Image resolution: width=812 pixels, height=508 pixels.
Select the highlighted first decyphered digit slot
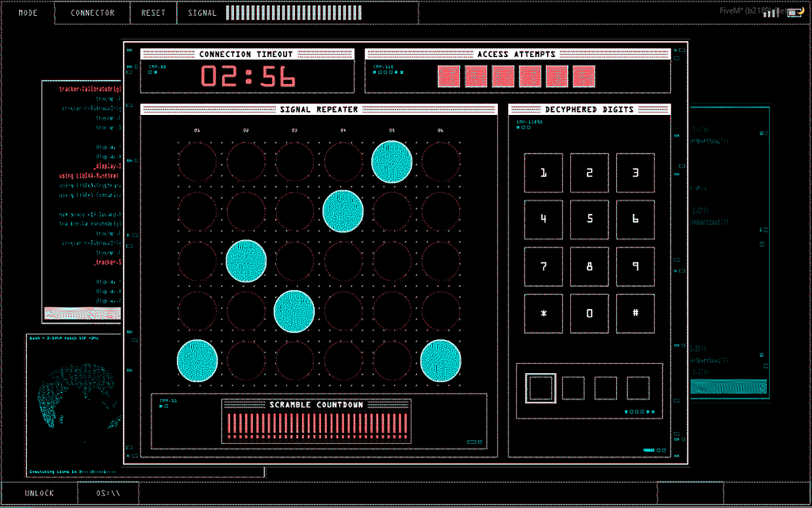[x=541, y=388]
